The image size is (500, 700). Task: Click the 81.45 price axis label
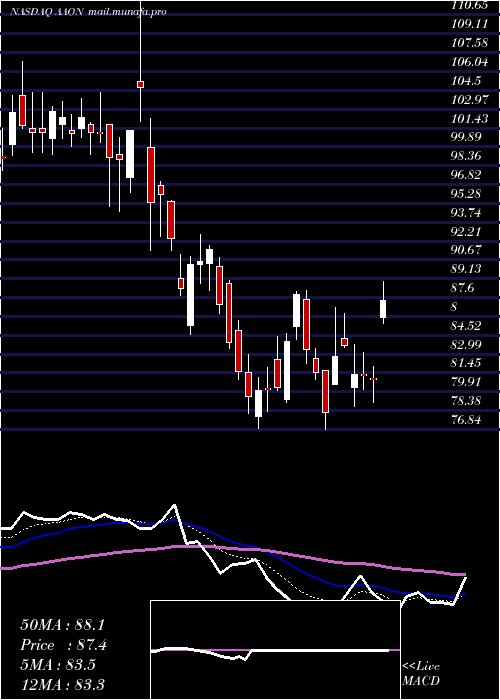[x=468, y=362]
